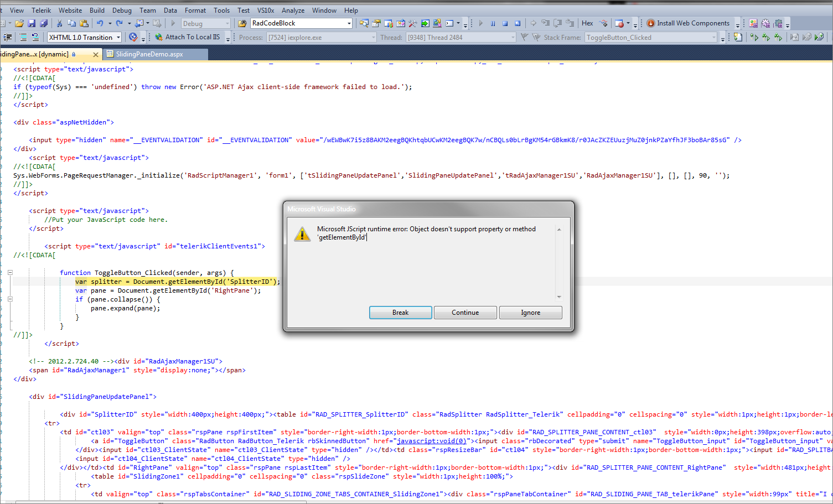
Task: Open the Format menu
Action: [195, 10]
